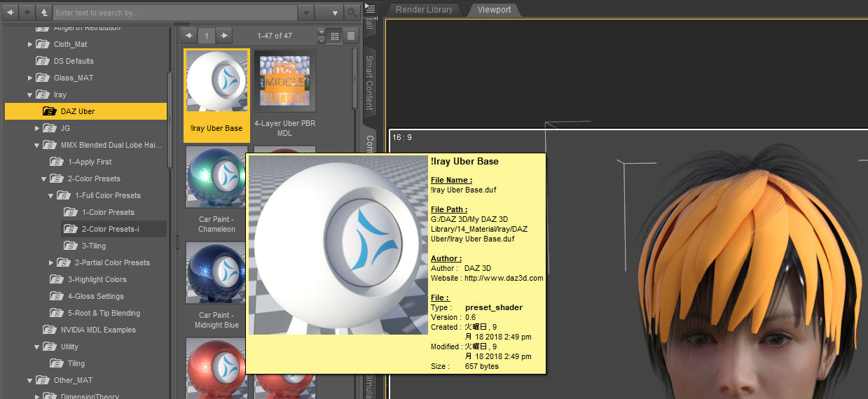Viewport: 868px width, 399px height.
Task: Open the 4-Gloss Settings folder
Action: pyautogui.click(x=95, y=296)
